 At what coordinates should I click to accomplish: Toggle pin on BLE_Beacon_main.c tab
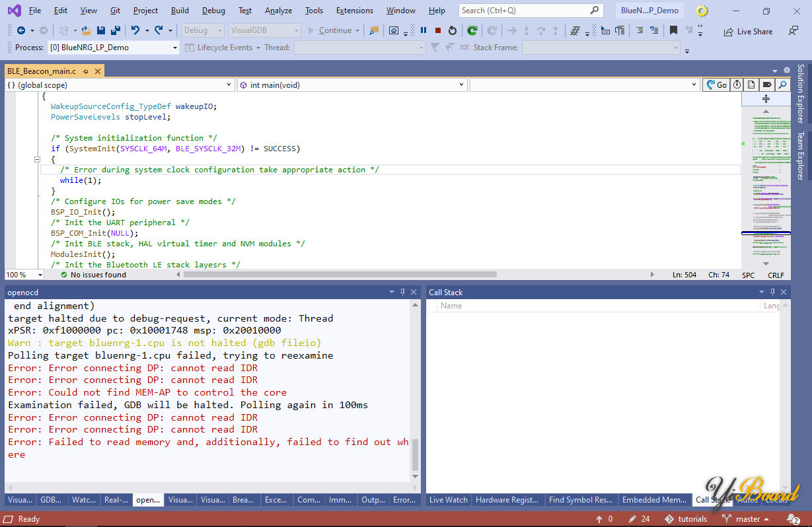point(86,71)
